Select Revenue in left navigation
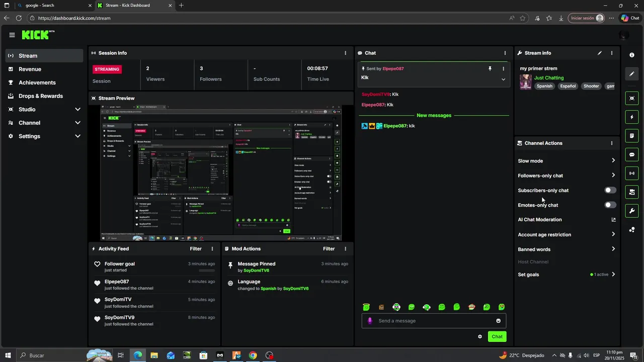 point(44,69)
